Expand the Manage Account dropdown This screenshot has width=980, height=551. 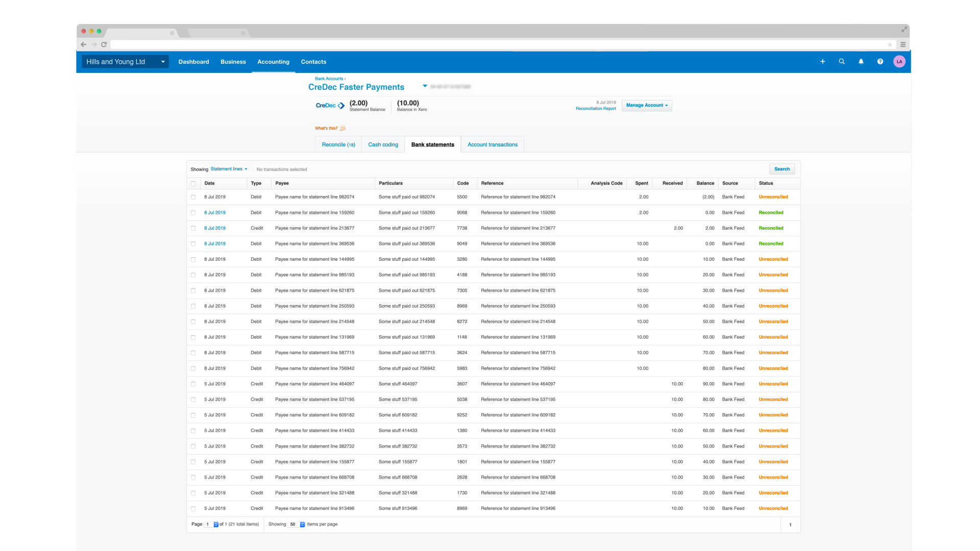point(646,105)
